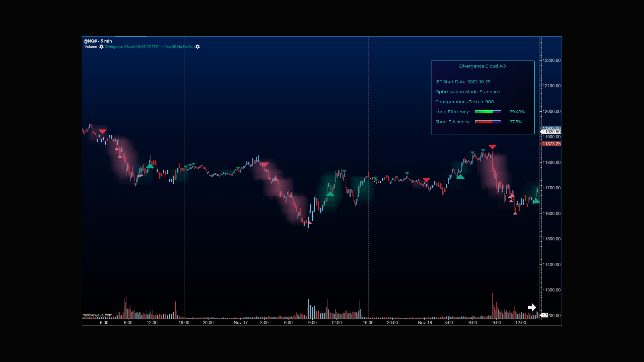Open the Divergence Cloud AO settings gear
This screenshot has width=644, height=362.
tap(198, 47)
